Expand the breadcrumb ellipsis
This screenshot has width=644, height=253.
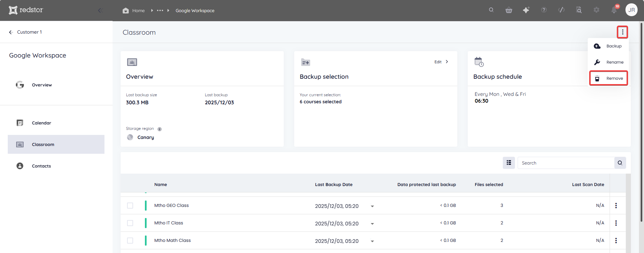click(x=160, y=10)
